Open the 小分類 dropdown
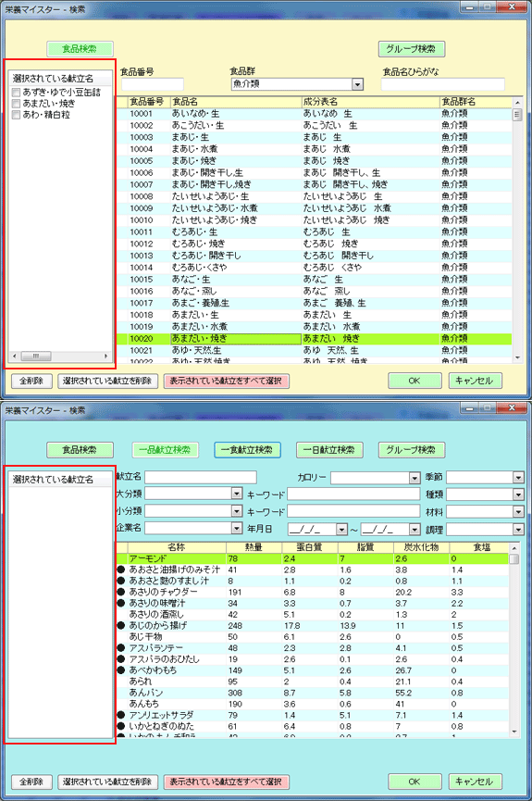Viewport: 532px width, 801px height. click(x=236, y=511)
